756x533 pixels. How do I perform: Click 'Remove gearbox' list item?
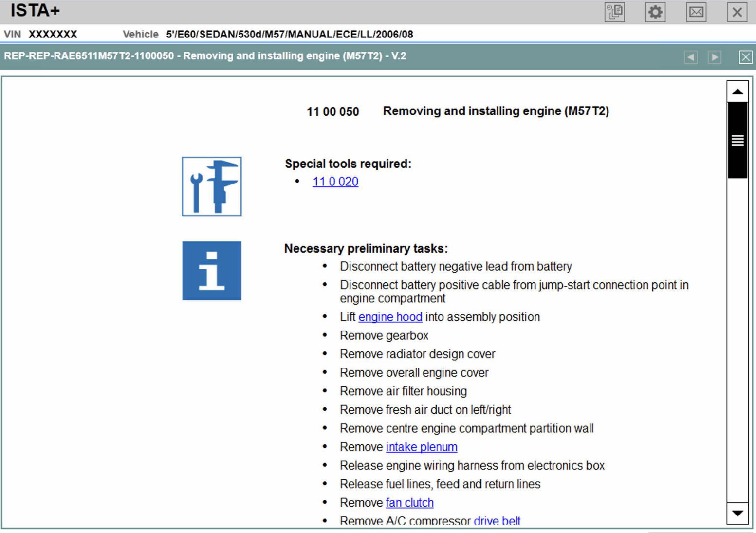384,335
